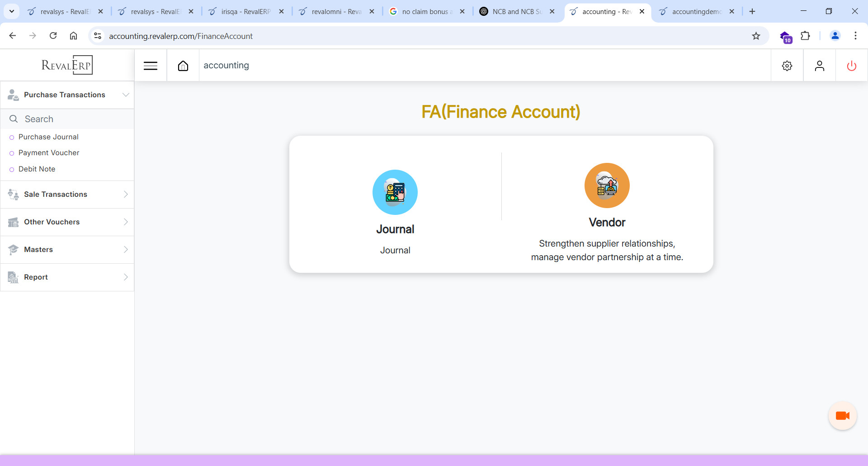
Task: Bookmark this page with the star icon
Action: click(756, 36)
